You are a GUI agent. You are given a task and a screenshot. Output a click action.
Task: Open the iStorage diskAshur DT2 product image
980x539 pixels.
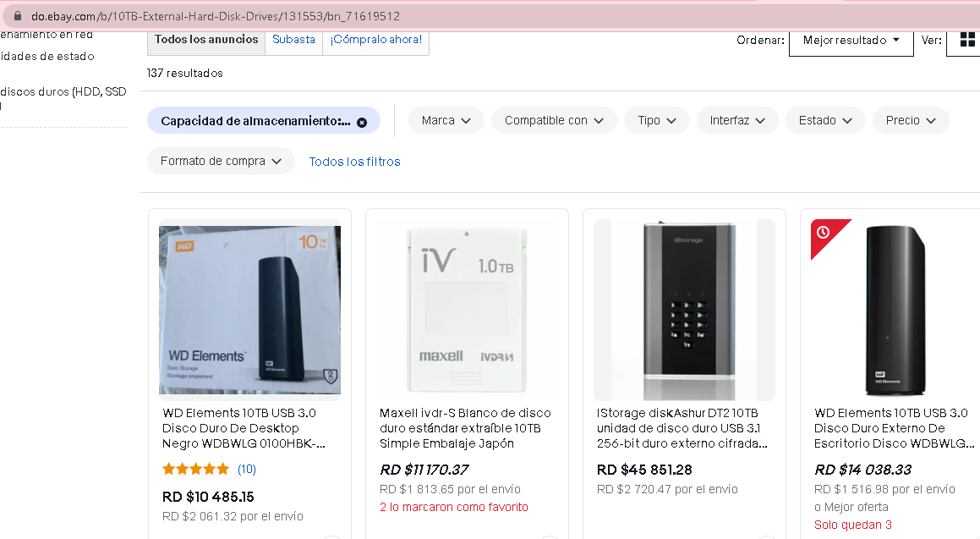pos(684,310)
